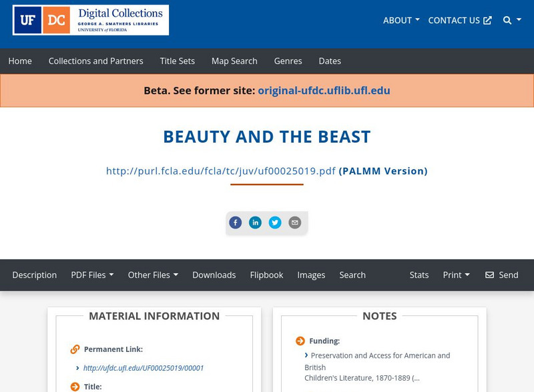Share the page on Facebook
The height and width of the screenshot is (392, 534).
click(x=235, y=222)
